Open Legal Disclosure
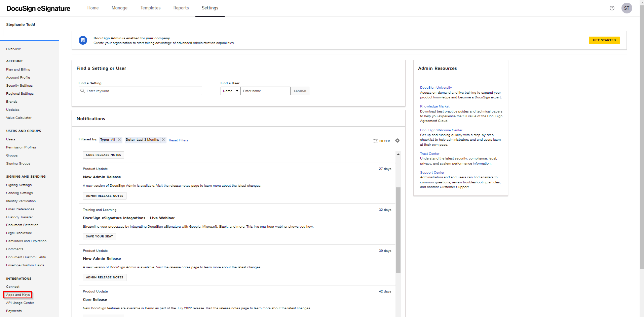The height and width of the screenshot is (317, 644). [x=19, y=233]
